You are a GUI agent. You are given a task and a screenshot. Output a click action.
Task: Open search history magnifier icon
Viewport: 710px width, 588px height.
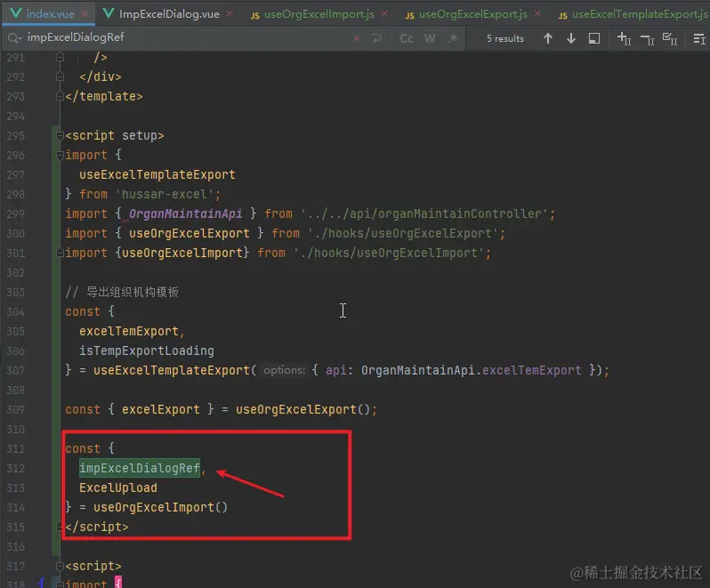coord(14,38)
